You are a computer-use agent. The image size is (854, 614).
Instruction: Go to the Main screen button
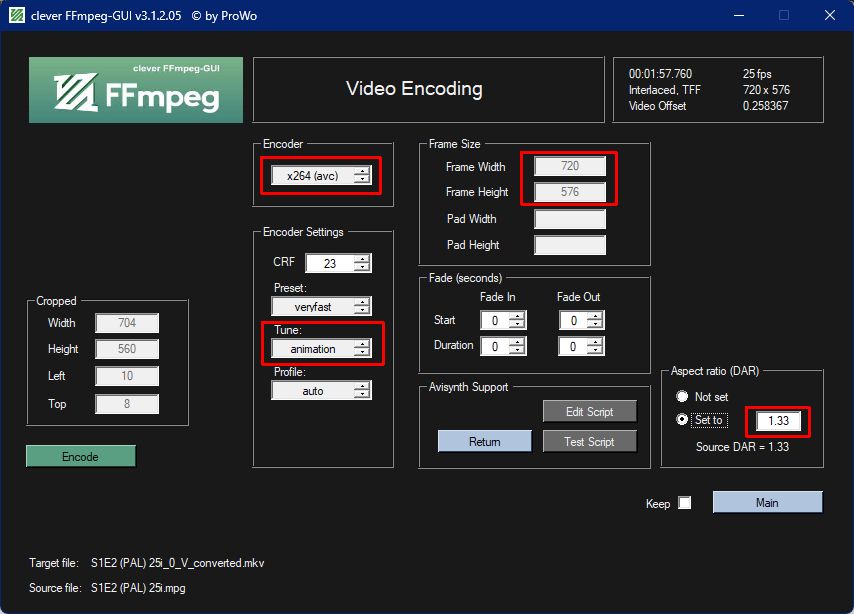767,502
